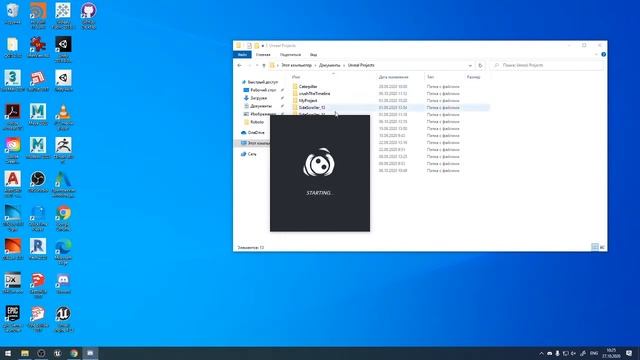Viewport: 640px width, 360px height.
Task: Open Chrome from the taskbar
Action: (x=74, y=353)
